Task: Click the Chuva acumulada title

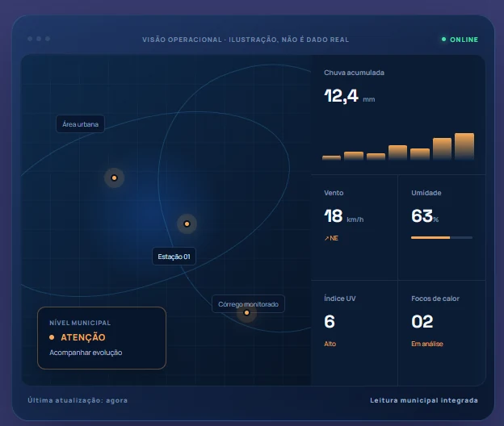Action: coord(355,73)
